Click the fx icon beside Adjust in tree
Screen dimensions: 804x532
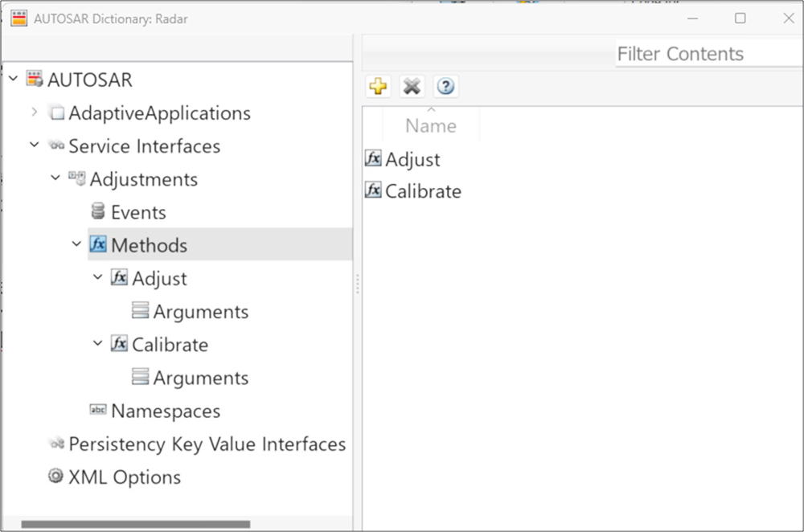pos(119,277)
